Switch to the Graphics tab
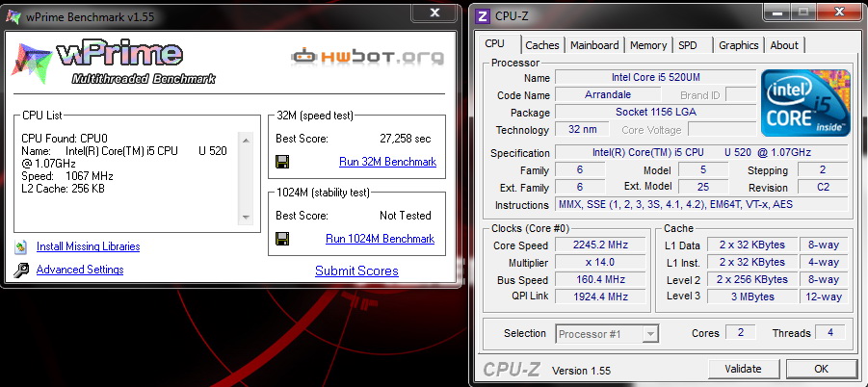The height and width of the screenshot is (387, 868). click(x=739, y=45)
